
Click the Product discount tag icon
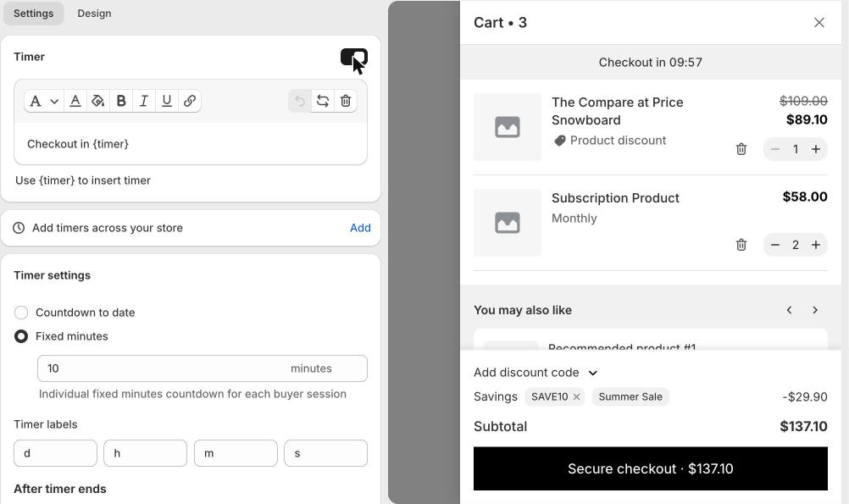tap(560, 141)
